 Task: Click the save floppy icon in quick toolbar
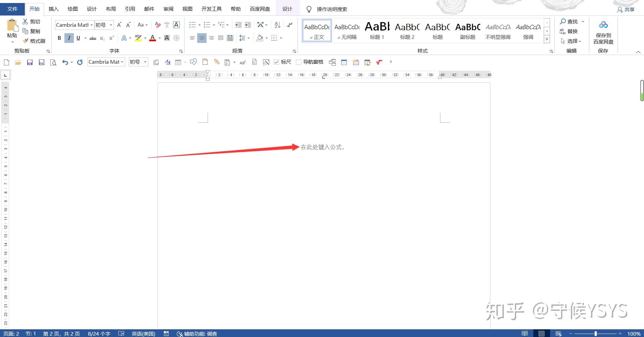point(30,62)
